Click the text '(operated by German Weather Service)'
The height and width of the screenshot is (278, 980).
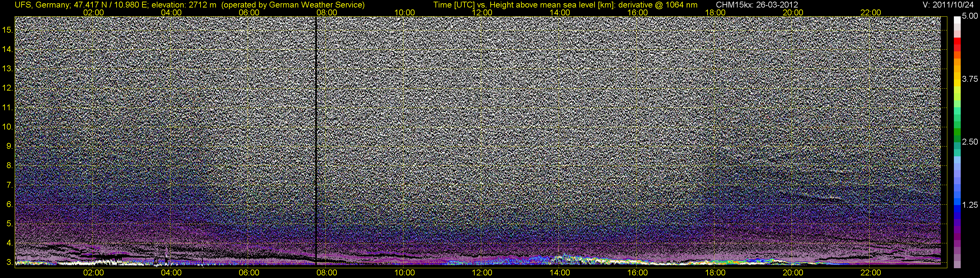[x=293, y=5]
